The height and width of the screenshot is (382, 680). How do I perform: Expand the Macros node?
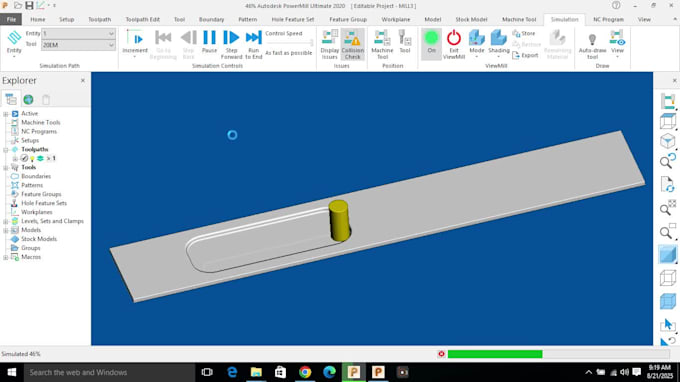tap(6, 257)
